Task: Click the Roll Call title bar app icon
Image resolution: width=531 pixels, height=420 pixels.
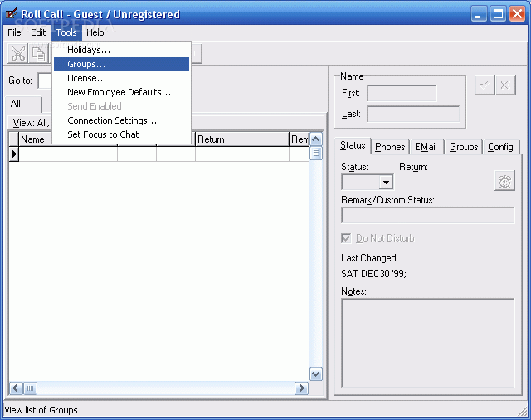Action: (x=11, y=13)
